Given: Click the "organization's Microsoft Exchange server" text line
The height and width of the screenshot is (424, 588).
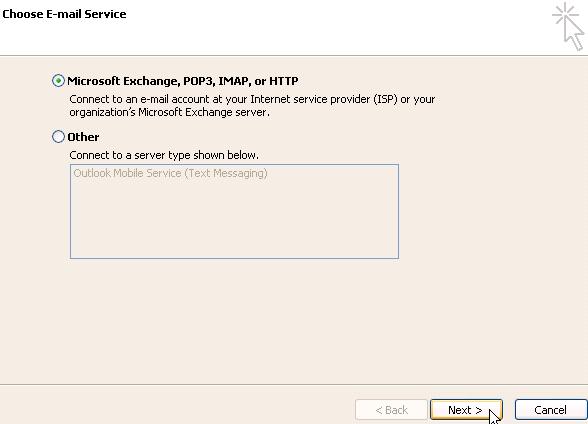Looking at the screenshot, I should [x=170, y=112].
